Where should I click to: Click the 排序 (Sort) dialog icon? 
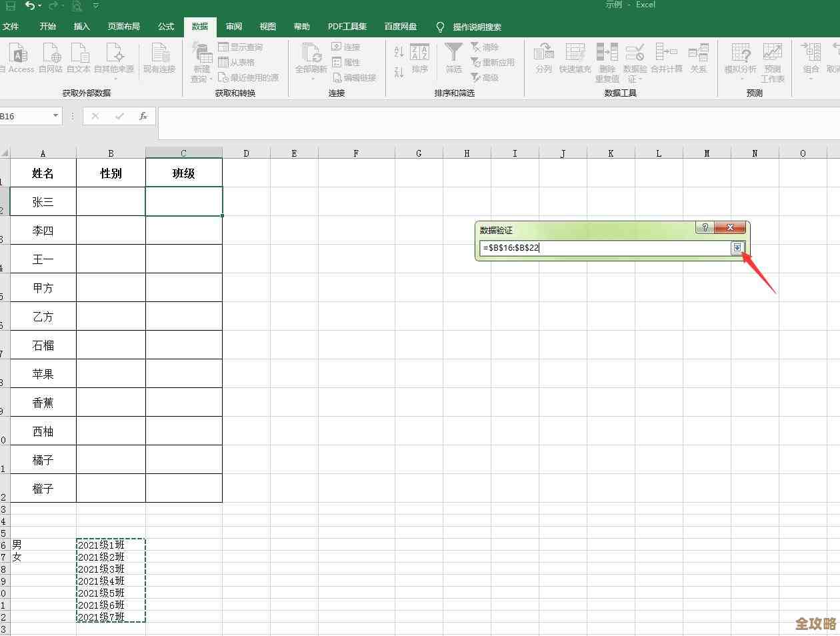coord(419,53)
